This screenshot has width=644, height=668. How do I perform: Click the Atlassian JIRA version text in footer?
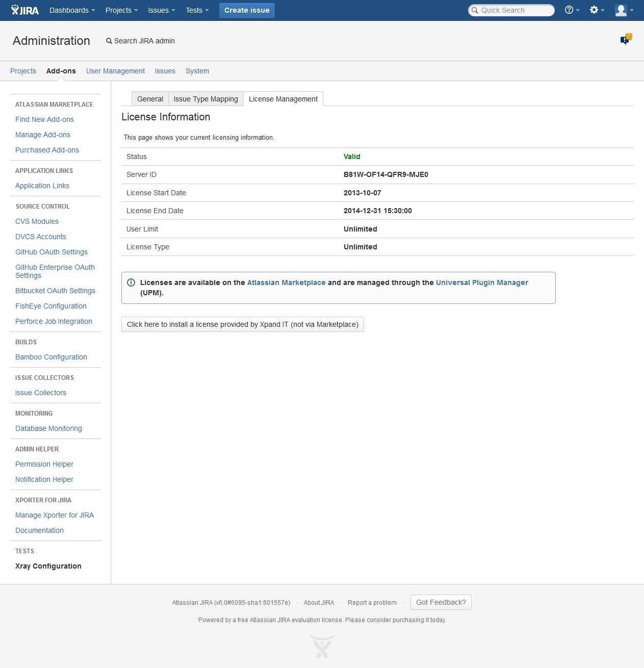[231, 603]
